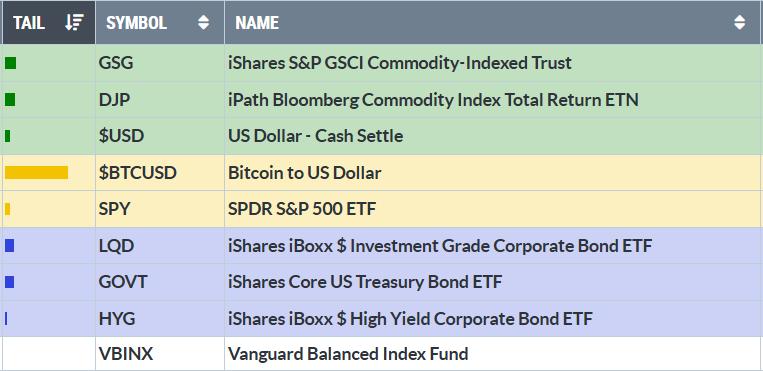Click iPath Bloomberg Commodity Index Total Return ETN

(433, 100)
